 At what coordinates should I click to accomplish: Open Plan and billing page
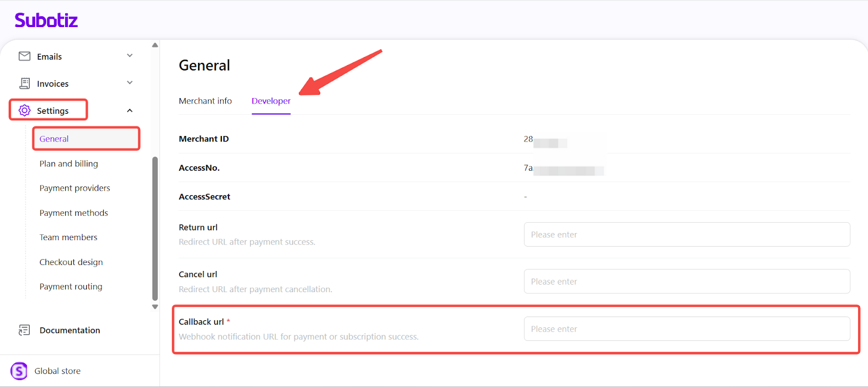(69, 164)
